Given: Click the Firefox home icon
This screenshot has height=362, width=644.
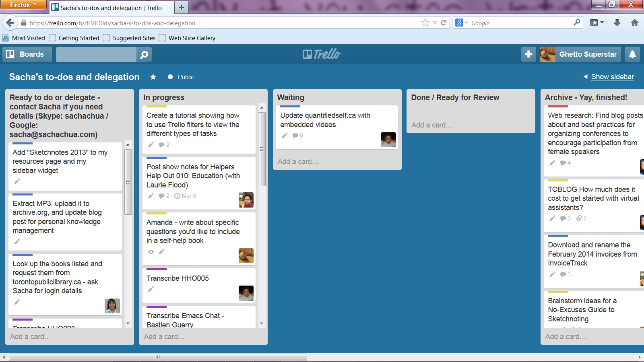Looking at the screenshot, I should (635, 23).
